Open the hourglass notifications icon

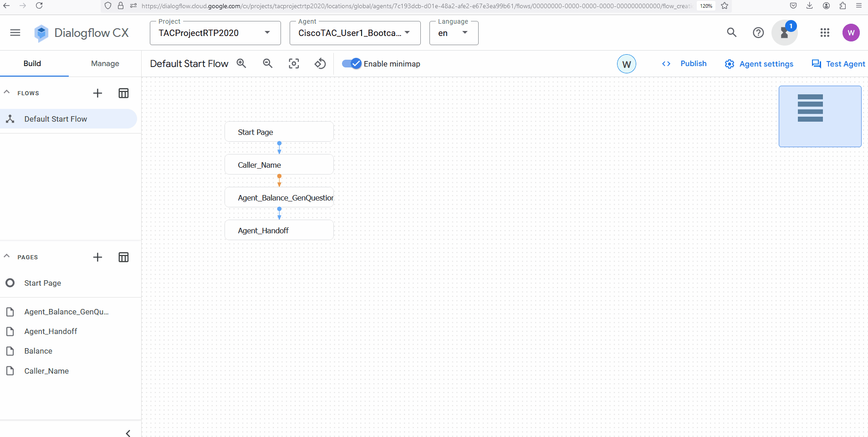pos(785,32)
